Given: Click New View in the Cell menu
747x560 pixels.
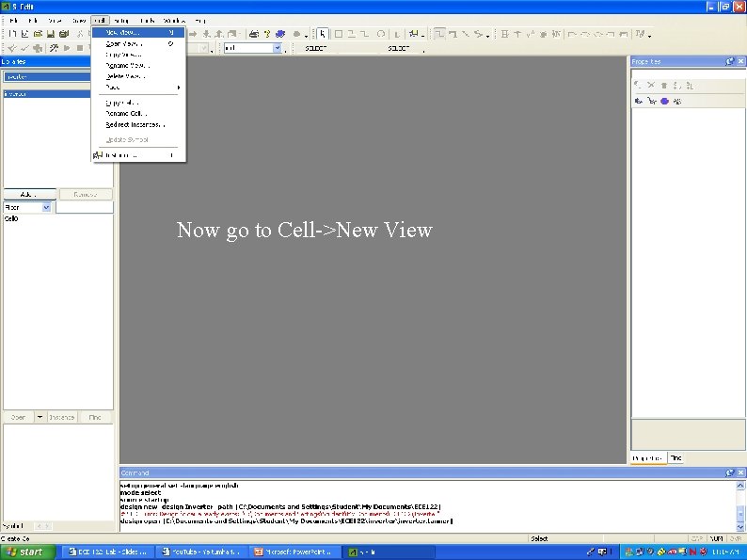Looking at the screenshot, I should 123,32.
